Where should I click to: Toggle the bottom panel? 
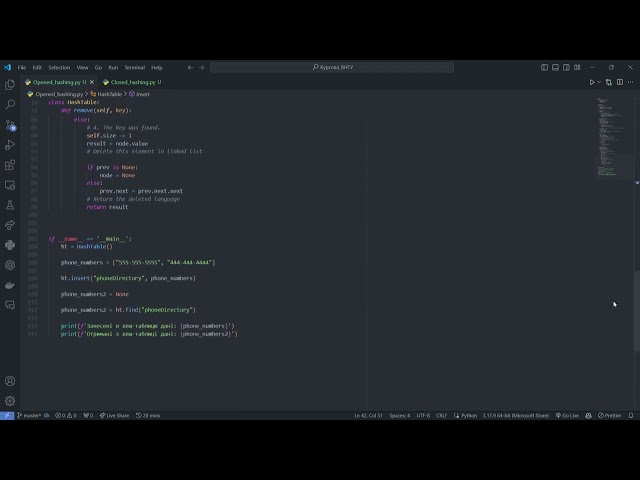pyautogui.click(x=556, y=67)
